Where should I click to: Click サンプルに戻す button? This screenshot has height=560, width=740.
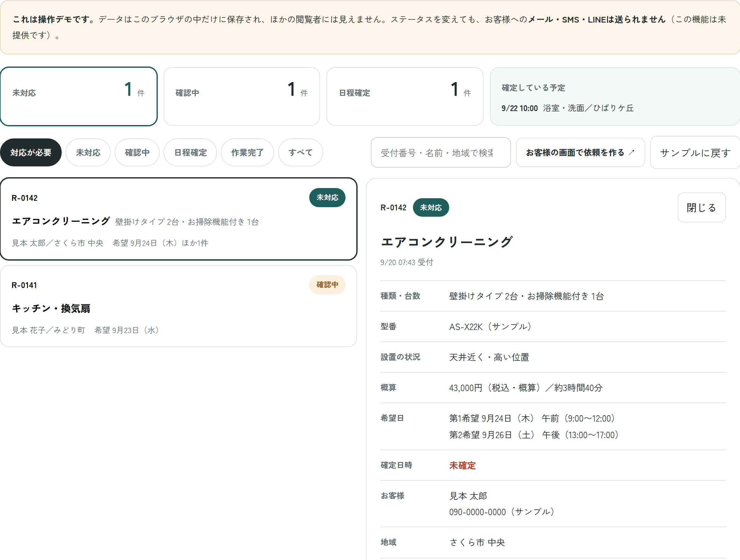(x=695, y=152)
